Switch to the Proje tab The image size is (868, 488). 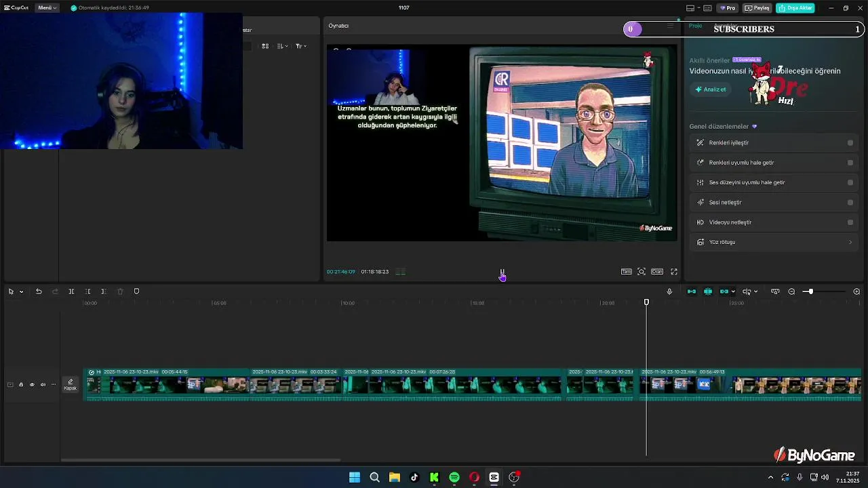click(695, 26)
